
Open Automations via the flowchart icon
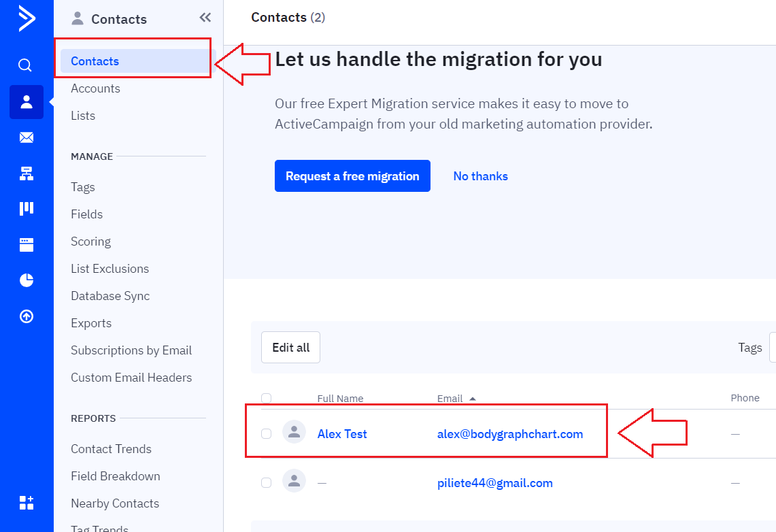[27, 173]
